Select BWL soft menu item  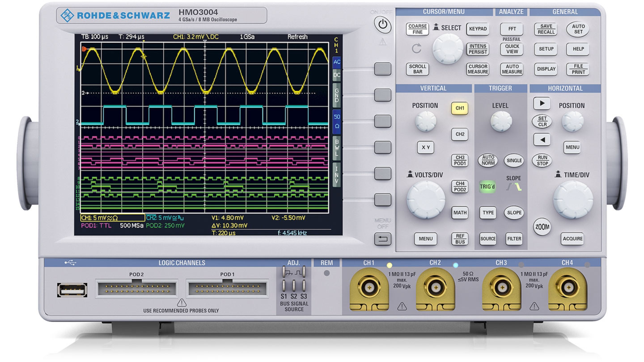click(337, 148)
